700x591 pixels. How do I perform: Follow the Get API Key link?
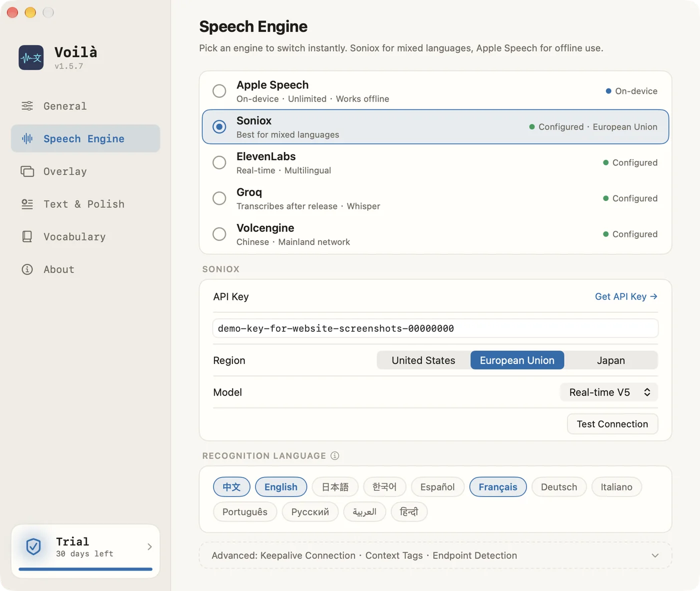pyautogui.click(x=626, y=296)
